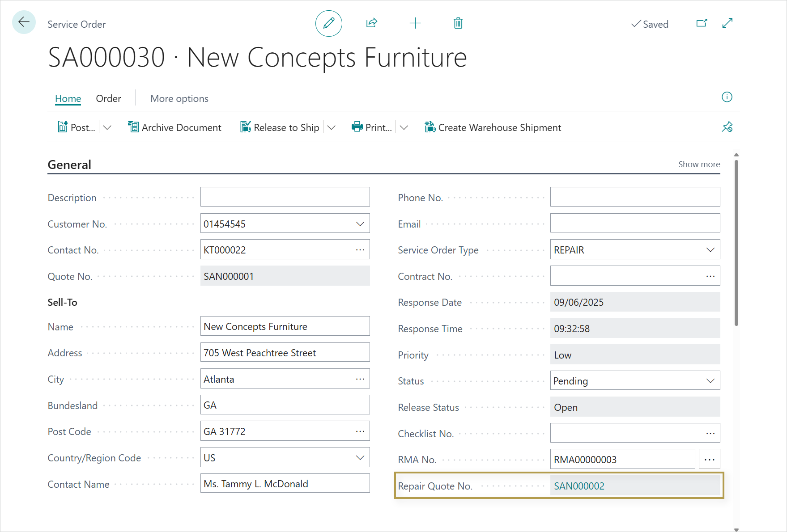Open More options menu

pyautogui.click(x=179, y=99)
